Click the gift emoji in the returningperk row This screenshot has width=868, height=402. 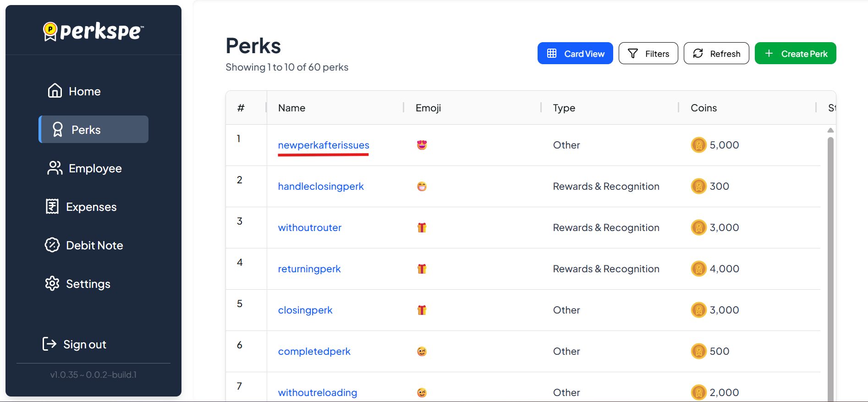tap(422, 269)
